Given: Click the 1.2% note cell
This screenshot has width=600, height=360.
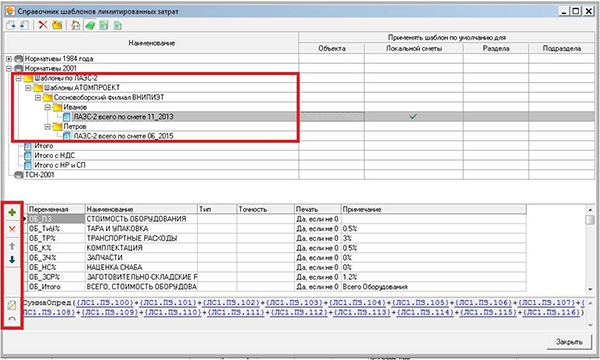Looking at the screenshot, I should pos(434,277).
